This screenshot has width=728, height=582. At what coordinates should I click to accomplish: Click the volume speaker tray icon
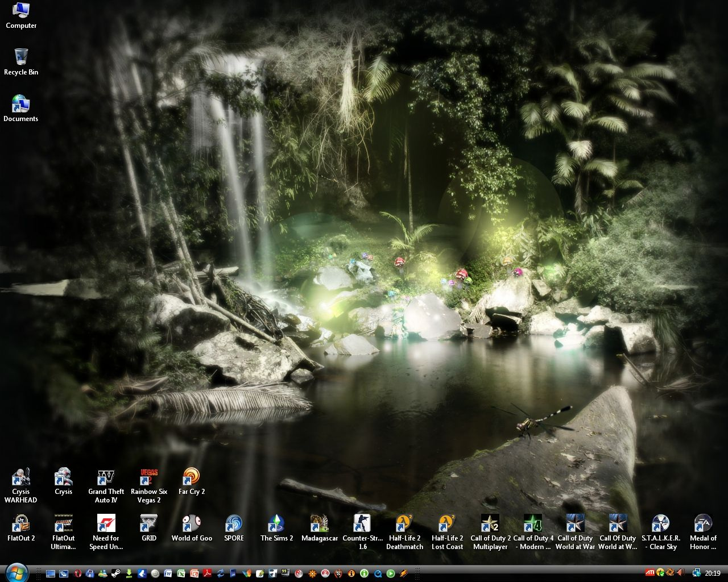click(681, 573)
